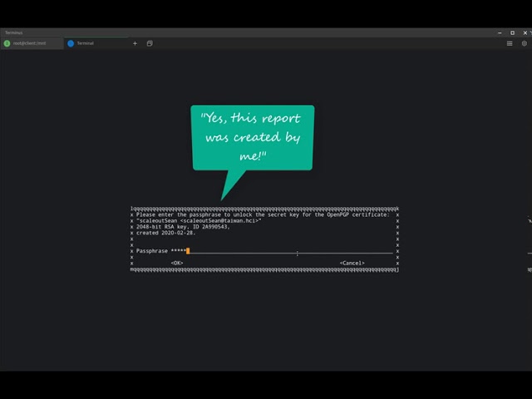Switch to the Terminal tab
This screenshot has width=532, height=399.
(x=96, y=43)
